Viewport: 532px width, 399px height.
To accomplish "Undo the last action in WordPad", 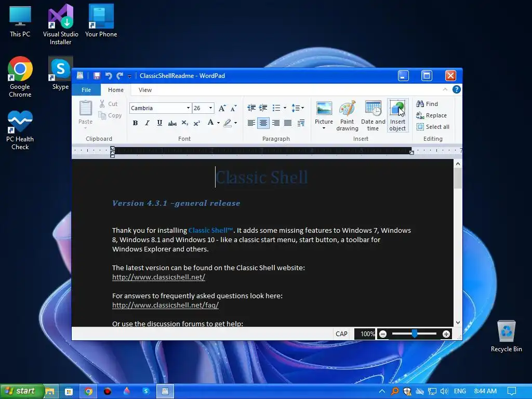I will tap(108, 76).
